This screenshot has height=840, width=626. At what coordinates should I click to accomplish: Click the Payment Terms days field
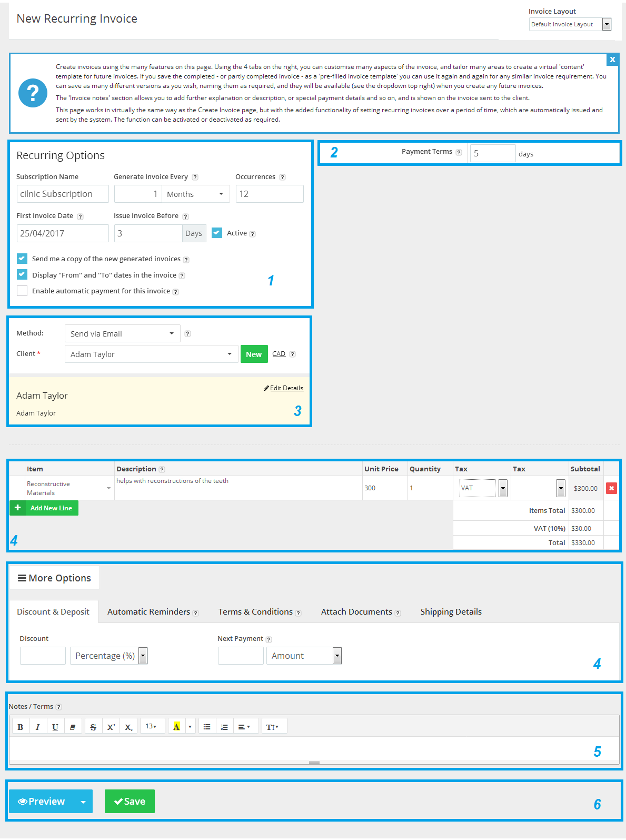tap(493, 153)
